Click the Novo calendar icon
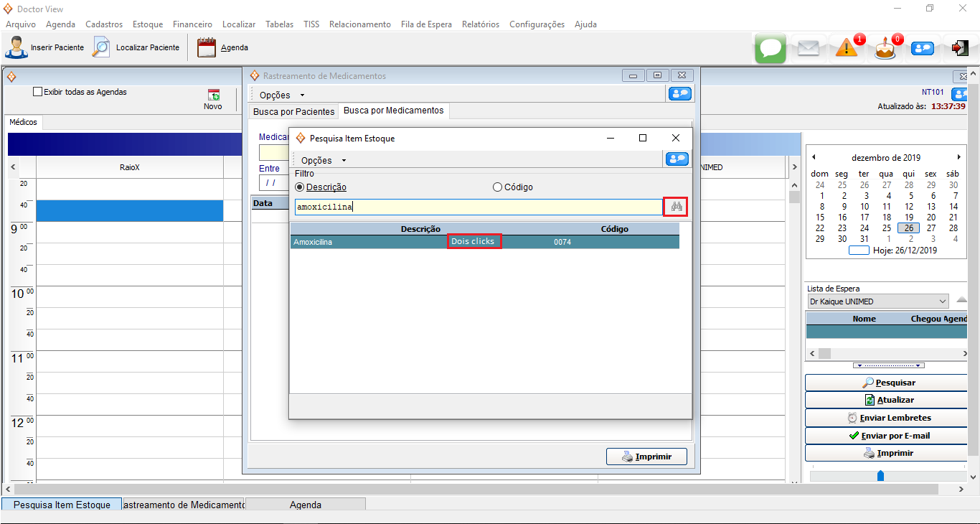 pos(213,95)
